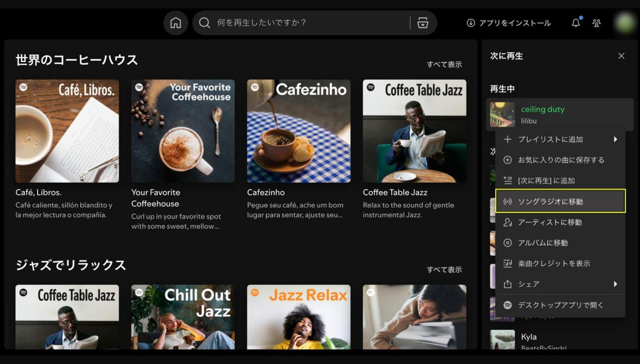Open Your Favorite Coffeehouse playlist cover
Screen dimensions: 640x364
pos(183,131)
